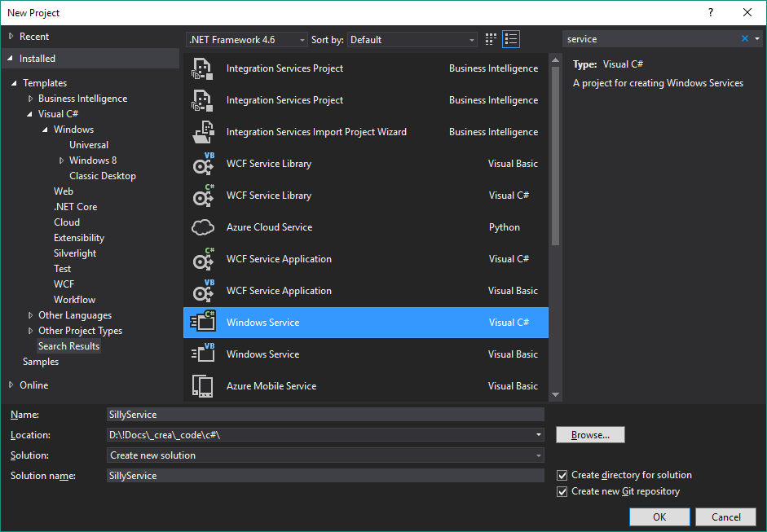This screenshot has height=532, width=767.
Task: Click the Azure Mobile Service icon
Action: (x=202, y=386)
